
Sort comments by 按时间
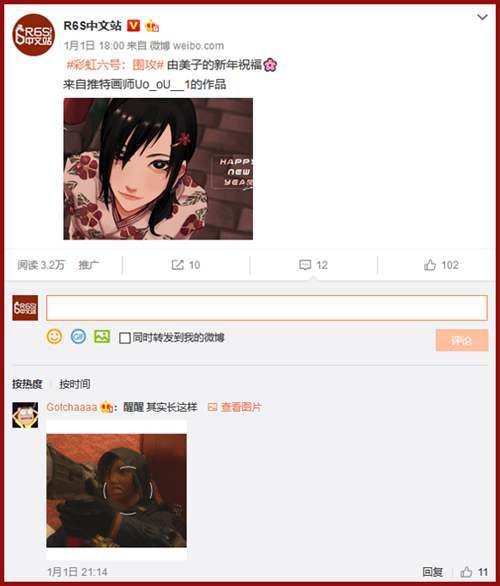click(x=75, y=384)
